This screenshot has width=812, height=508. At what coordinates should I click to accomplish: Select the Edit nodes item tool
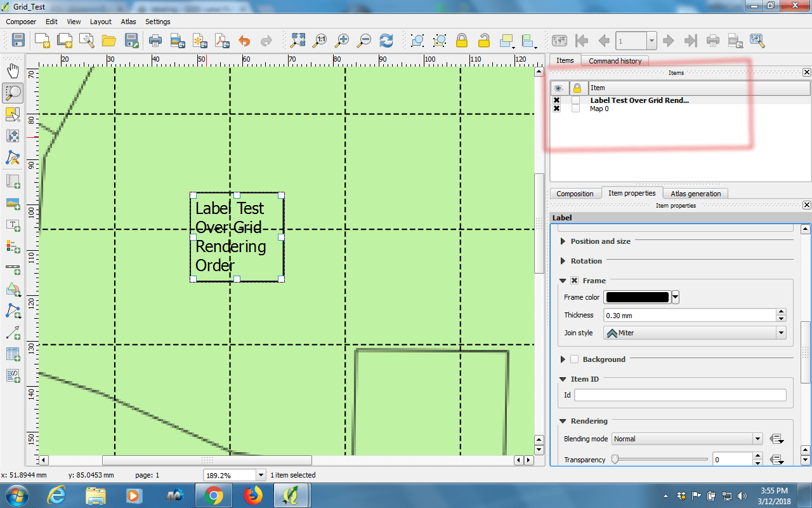tap(13, 158)
